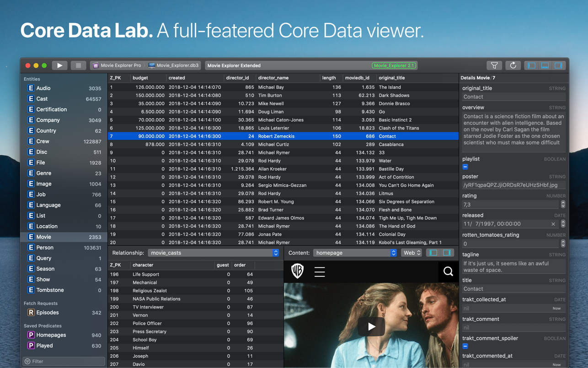Click the Movie_Explorer 2.1 version badge

[x=394, y=65]
